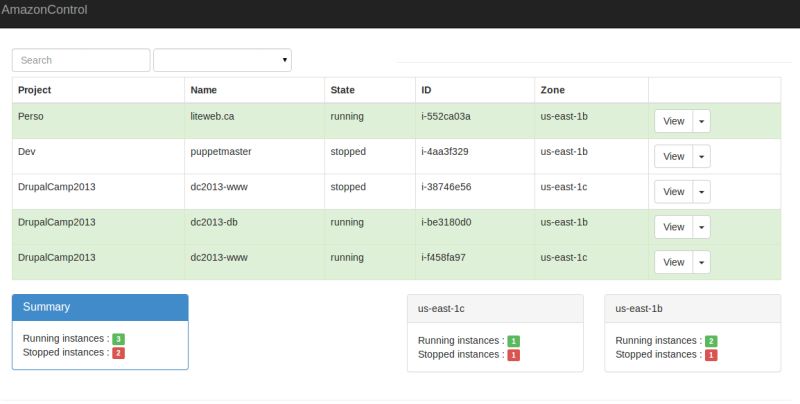Click us-east-1b running badge showing 2
The image size is (800, 404).
[x=711, y=341]
